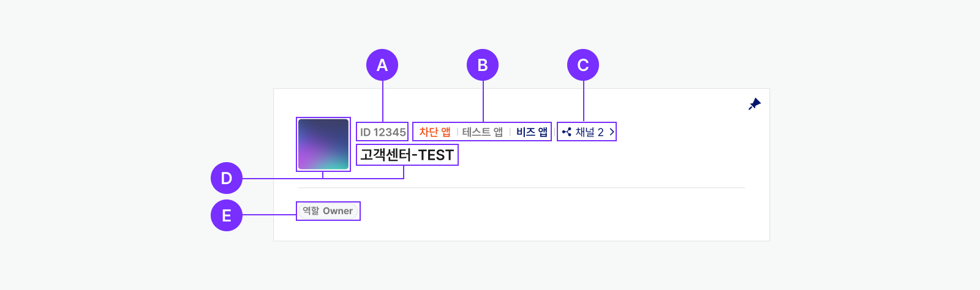Click the pin icon on the app card
The width and height of the screenshot is (980, 290).
click(755, 104)
